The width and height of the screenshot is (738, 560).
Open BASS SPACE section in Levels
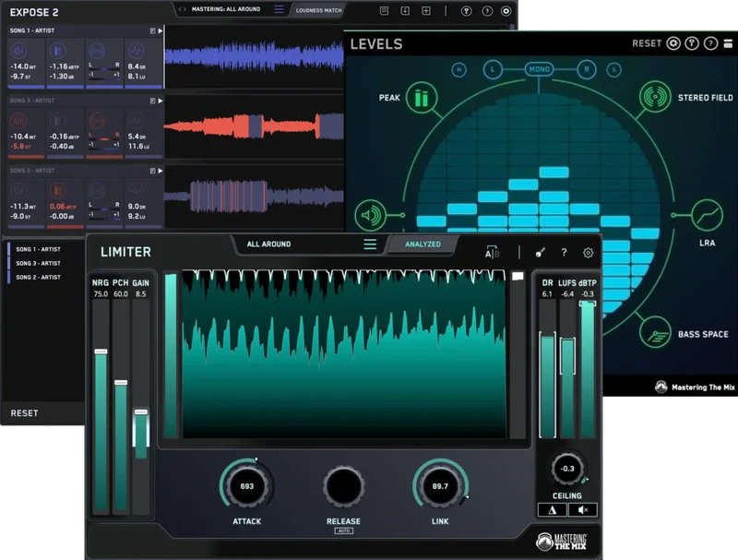(655, 333)
